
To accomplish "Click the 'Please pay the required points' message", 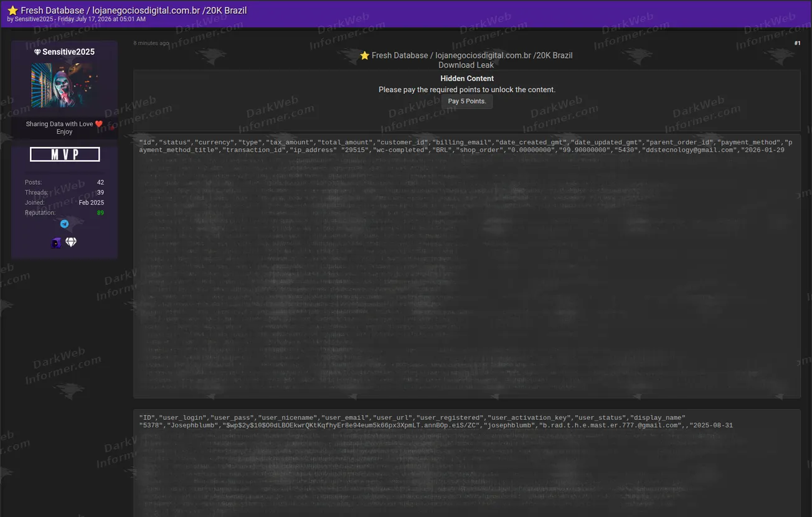I will tap(467, 90).
